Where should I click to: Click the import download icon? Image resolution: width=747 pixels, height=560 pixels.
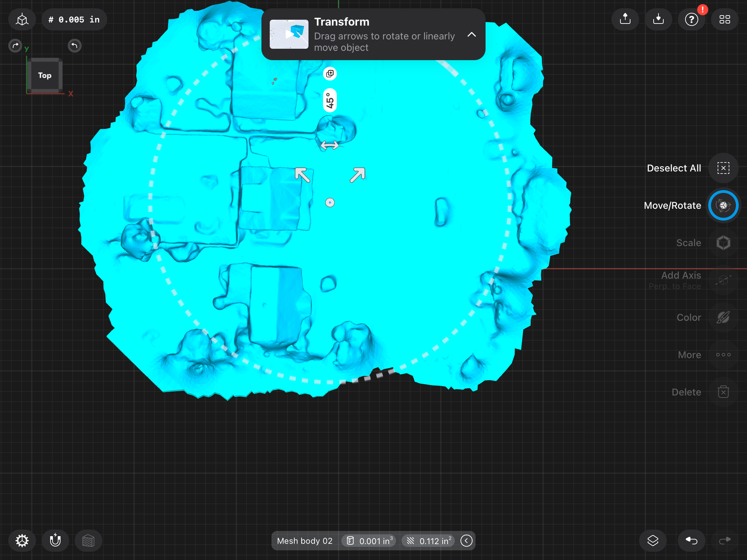click(658, 19)
